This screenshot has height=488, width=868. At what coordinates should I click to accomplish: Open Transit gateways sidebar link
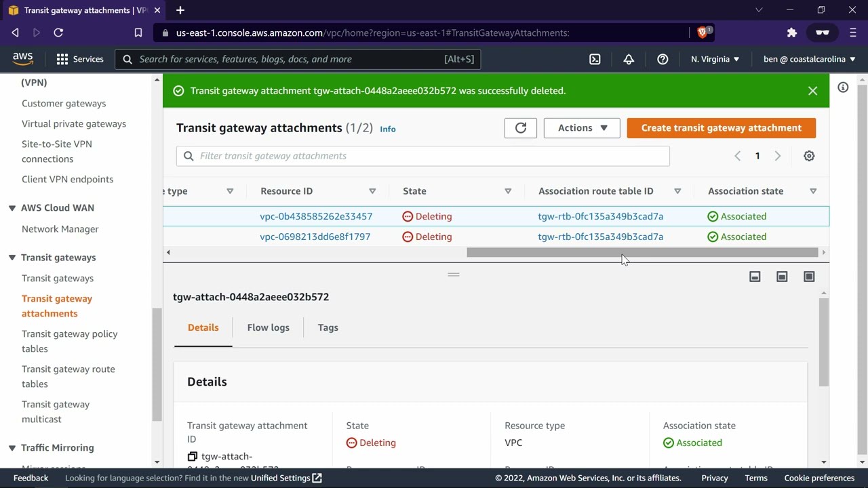(58, 279)
